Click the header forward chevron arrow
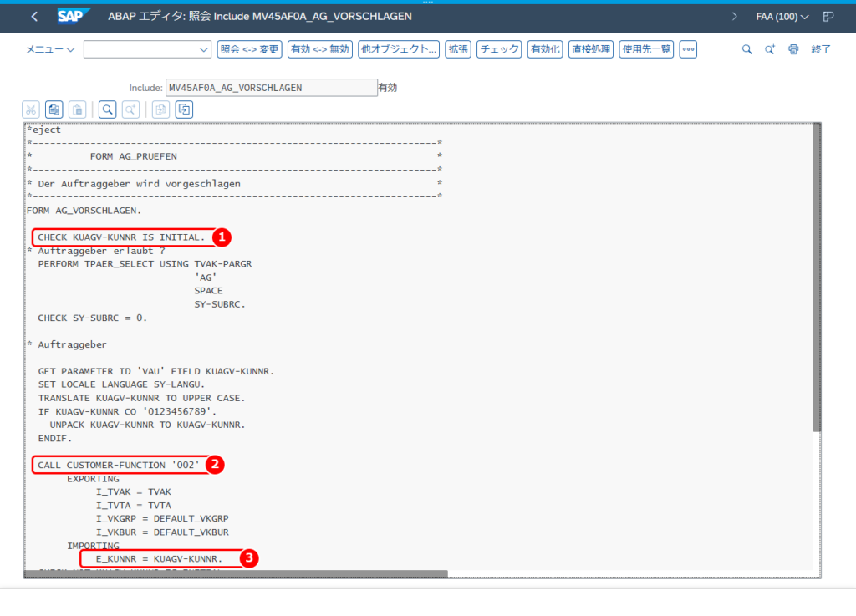 click(x=734, y=17)
